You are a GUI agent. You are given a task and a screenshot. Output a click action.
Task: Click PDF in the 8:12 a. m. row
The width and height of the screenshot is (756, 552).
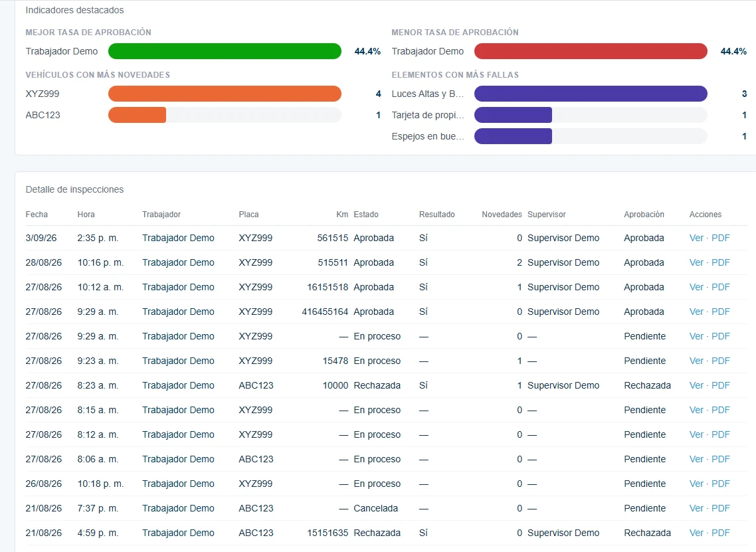[720, 435]
